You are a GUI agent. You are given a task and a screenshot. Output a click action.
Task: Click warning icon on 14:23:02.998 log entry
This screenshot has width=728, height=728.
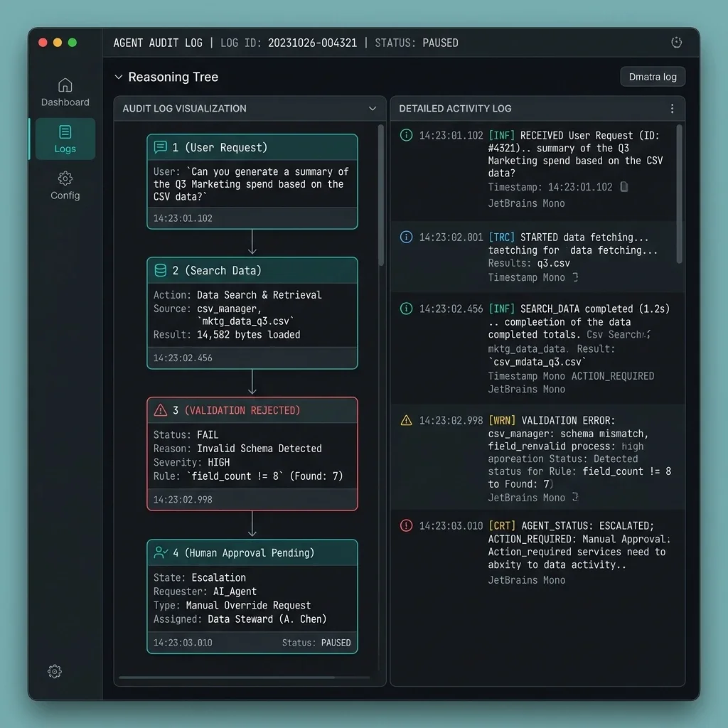[406, 420]
